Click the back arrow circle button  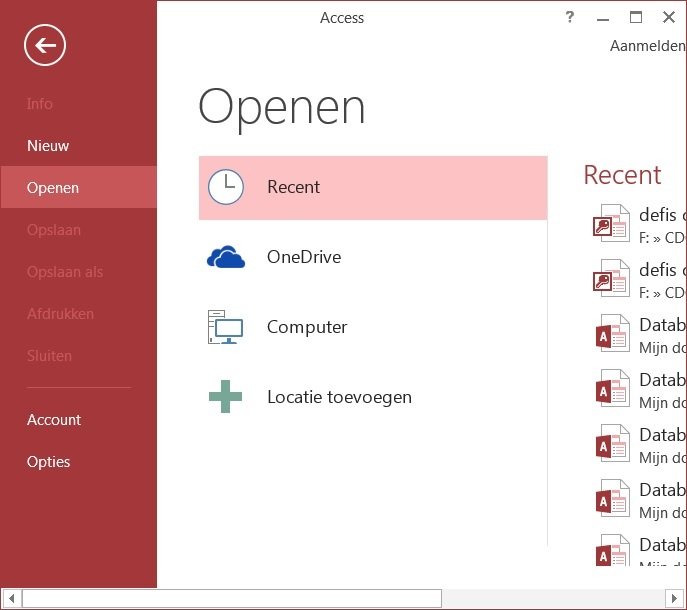pyautogui.click(x=45, y=45)
